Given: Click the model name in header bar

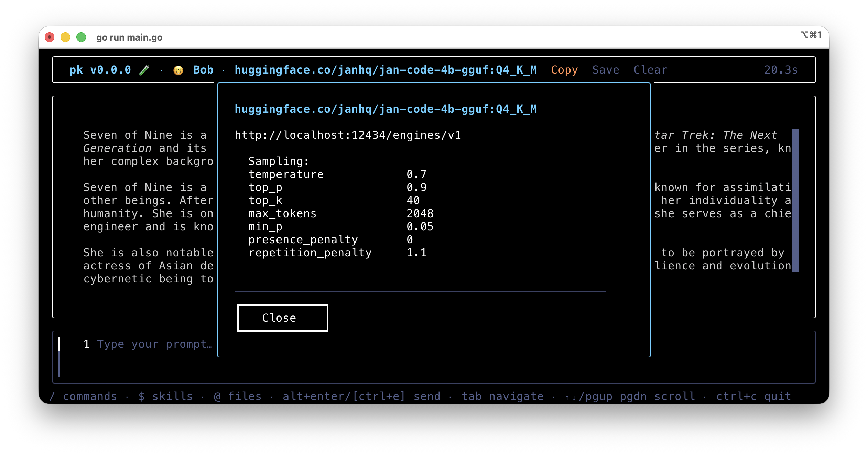Looking at the screenshot, I should [x=386, y=70].
